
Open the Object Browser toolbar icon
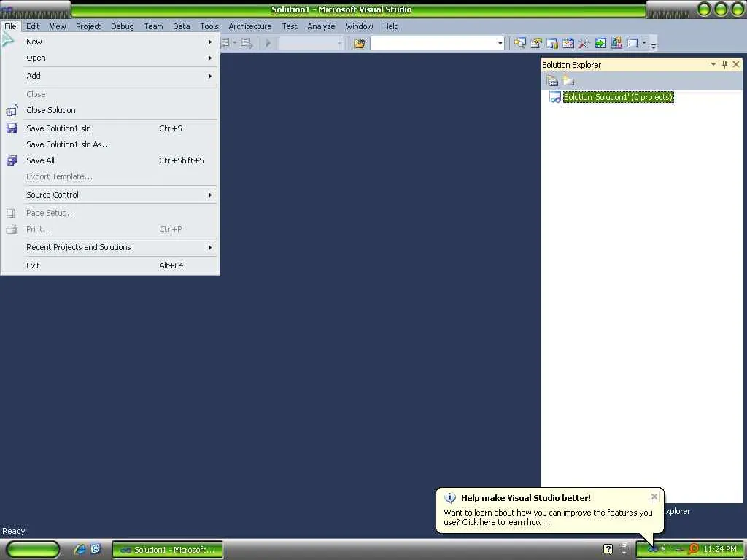point(568,43)
